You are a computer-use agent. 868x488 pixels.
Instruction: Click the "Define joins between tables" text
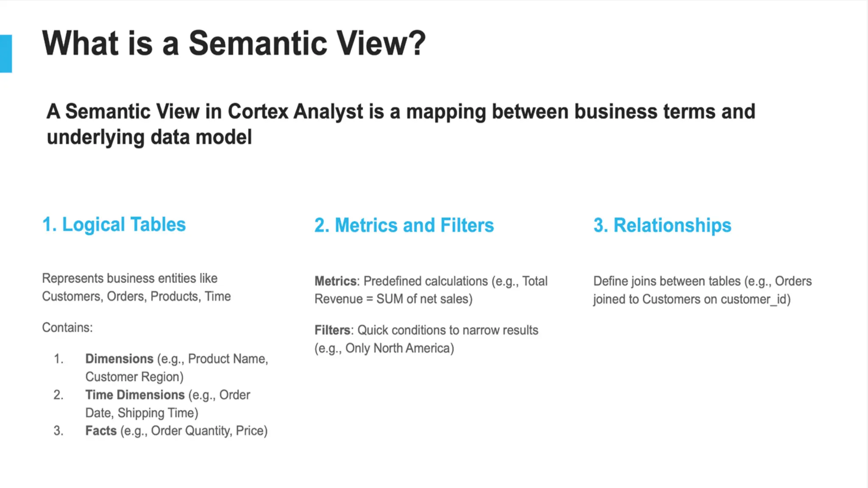[x=667, y=281]
